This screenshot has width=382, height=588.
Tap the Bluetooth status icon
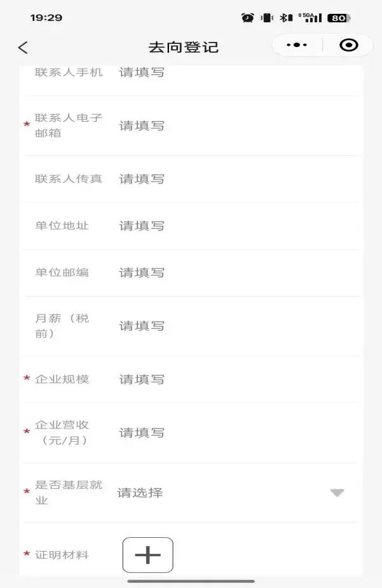click(286, 18)
